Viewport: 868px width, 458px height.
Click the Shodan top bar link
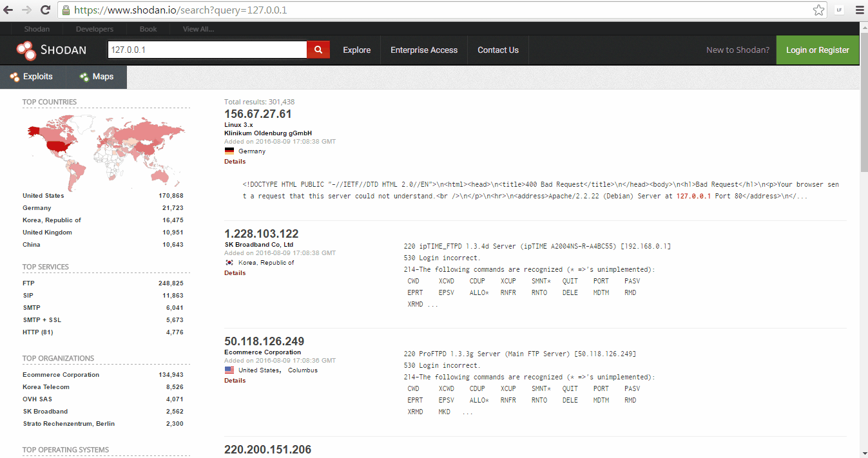37,29
